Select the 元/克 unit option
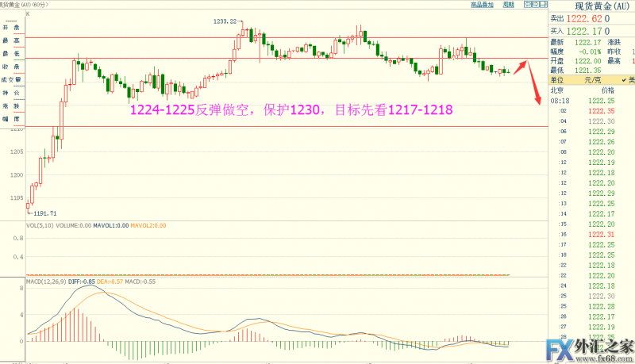This screenshot has height=364, width=635. click(591, 80)
